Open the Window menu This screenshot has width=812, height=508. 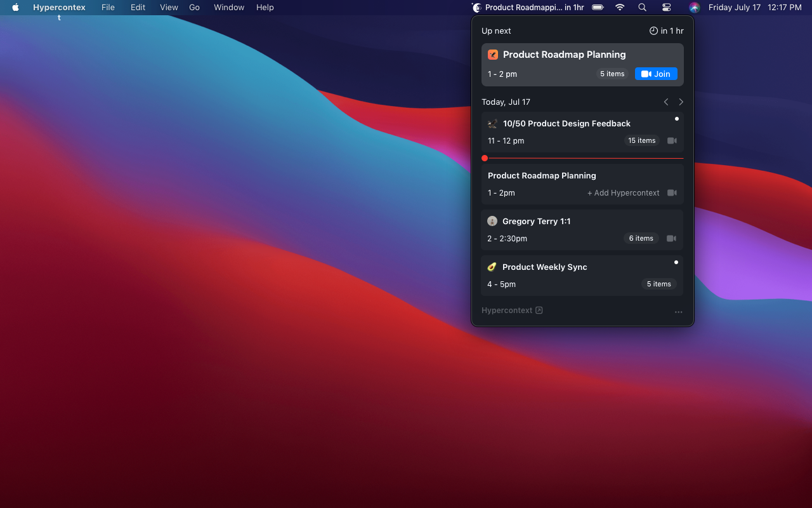click(x=229, y=8)
